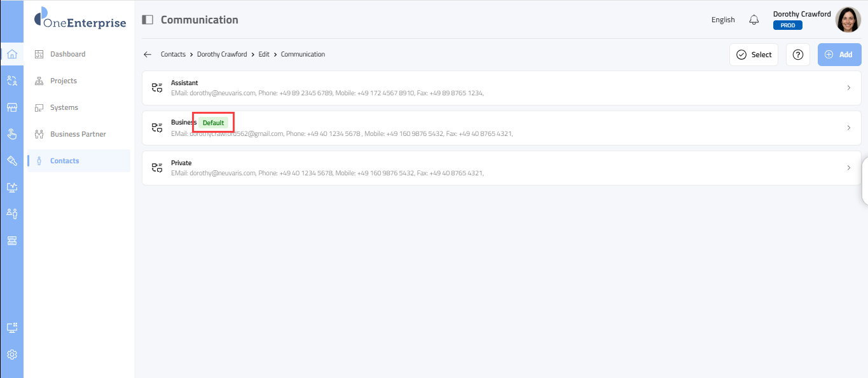Open the help question mark icon
The width and height of the screenshot is (868, 378).
point(798,55)
